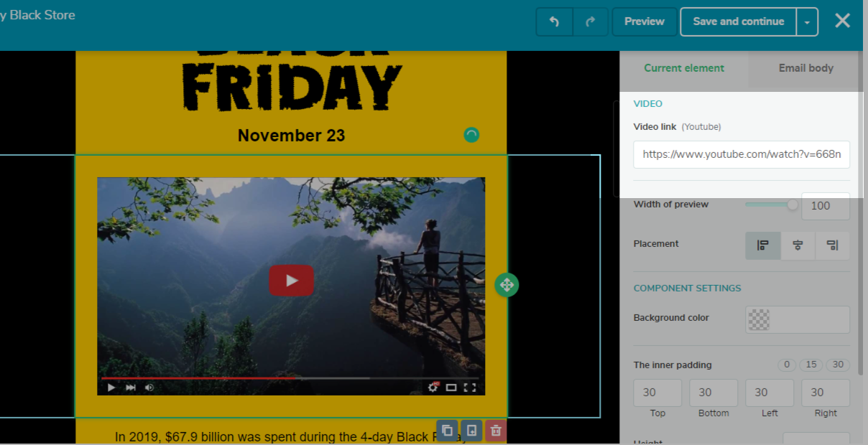Click fullscreen icon on video player
This screenshot has height=445, width=868.
click(470, 387)
